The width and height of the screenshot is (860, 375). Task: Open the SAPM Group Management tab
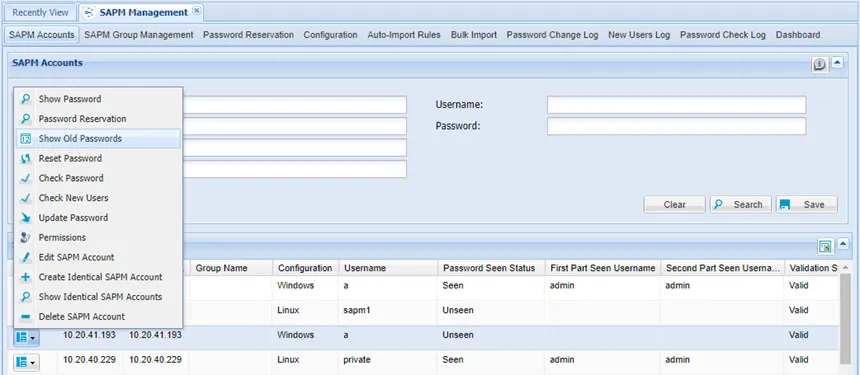click(x=139, y=35)
